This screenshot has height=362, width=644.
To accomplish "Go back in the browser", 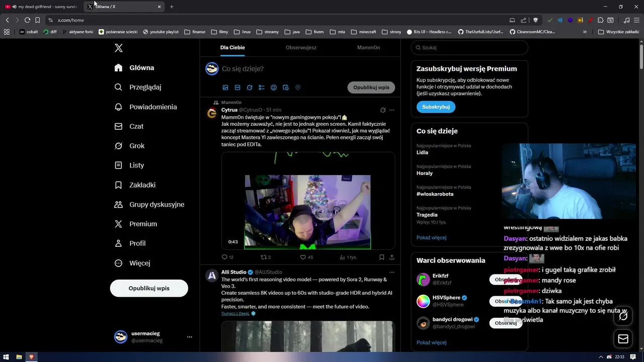I will coord(7,20).
